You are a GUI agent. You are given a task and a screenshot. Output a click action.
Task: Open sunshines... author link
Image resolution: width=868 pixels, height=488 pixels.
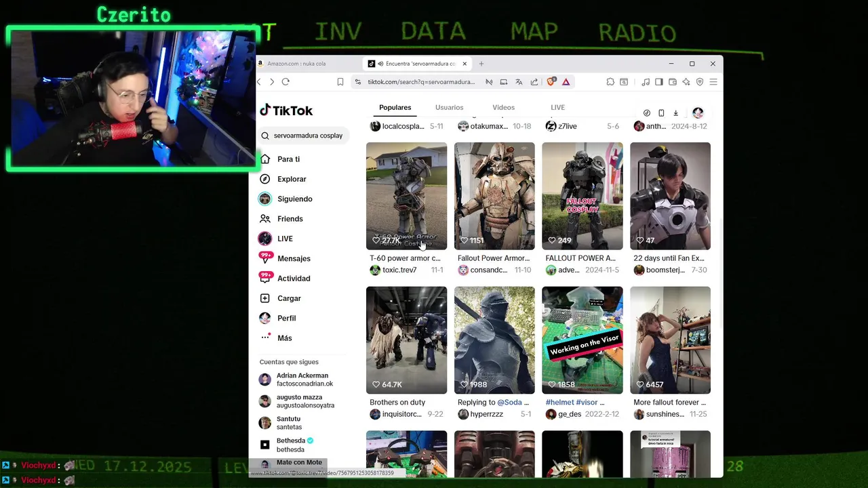(x=658, y=414)
